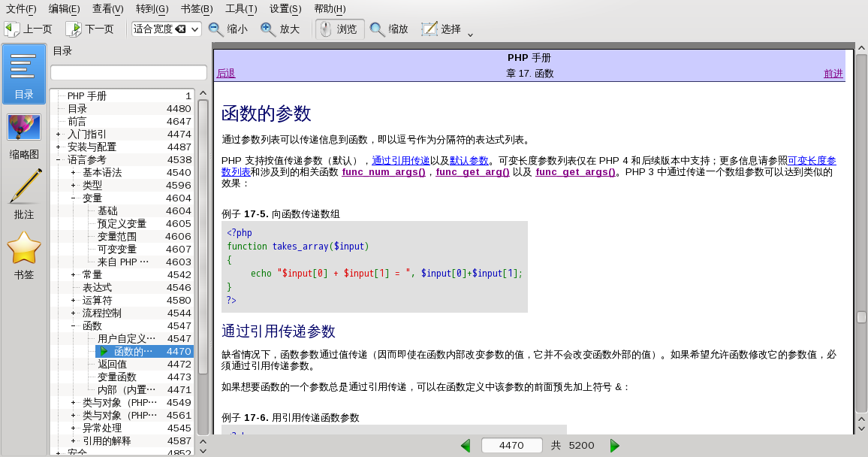Viewport: 868px width, 457px height.
Task: Open the 书签 bookmarks star panel
Action: tap(24, 256)
